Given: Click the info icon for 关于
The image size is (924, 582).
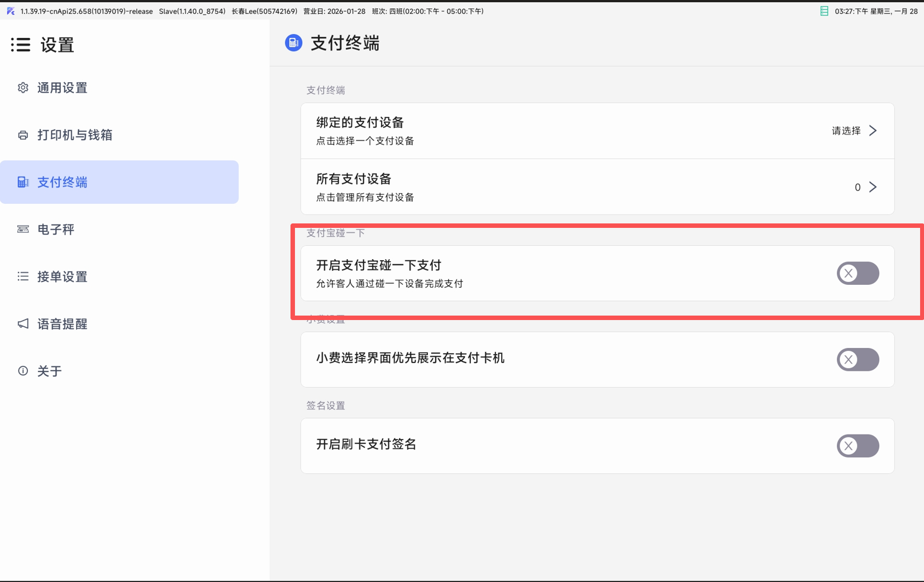Looking at the screenshot, I should tap(23, 371).
